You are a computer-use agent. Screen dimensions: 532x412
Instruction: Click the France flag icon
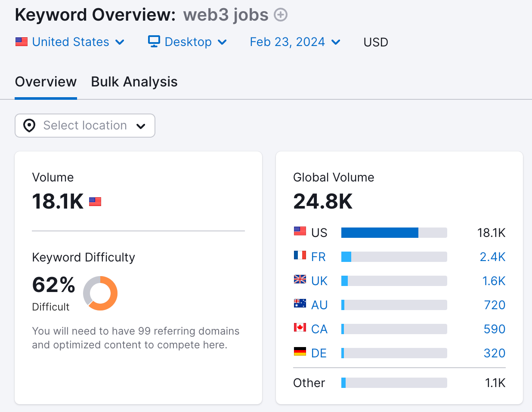point(300,255)
